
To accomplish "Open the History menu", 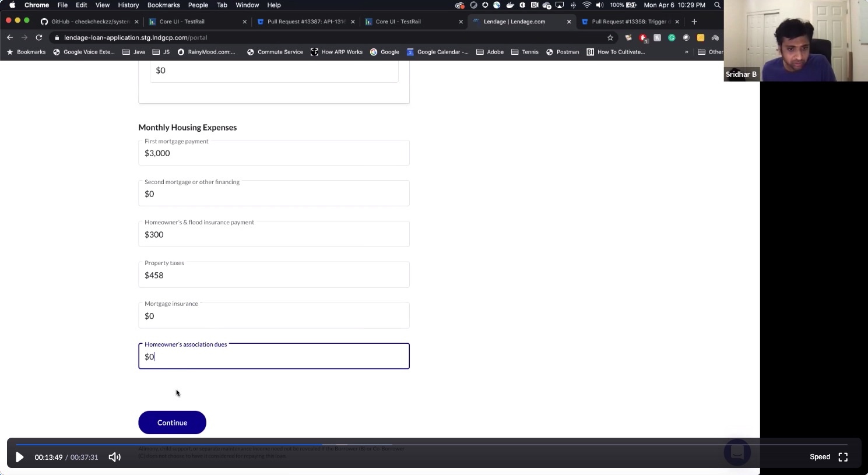I will [x=128, y=5].
